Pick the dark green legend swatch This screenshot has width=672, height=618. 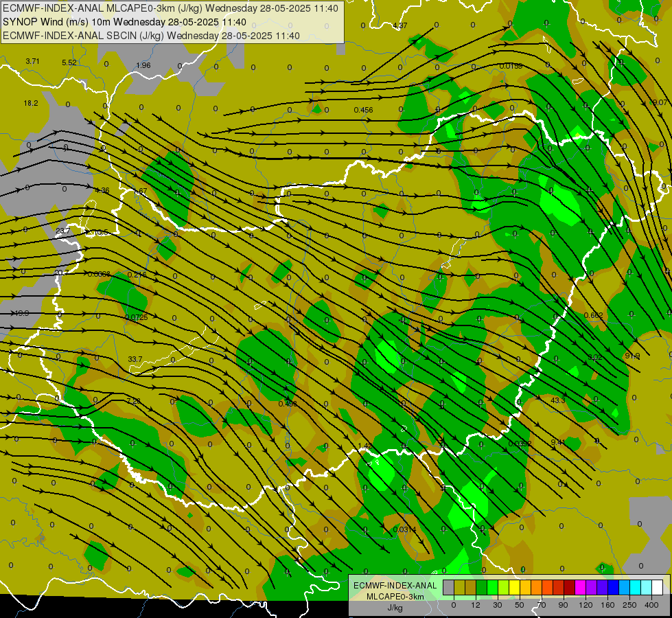point(482,587)
